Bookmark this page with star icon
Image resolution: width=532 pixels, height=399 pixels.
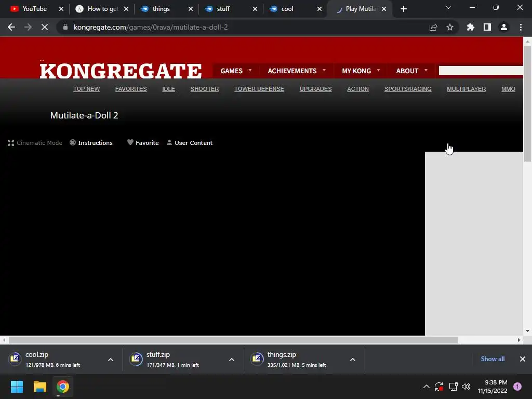pyautogui.click(x=450, y=27)
